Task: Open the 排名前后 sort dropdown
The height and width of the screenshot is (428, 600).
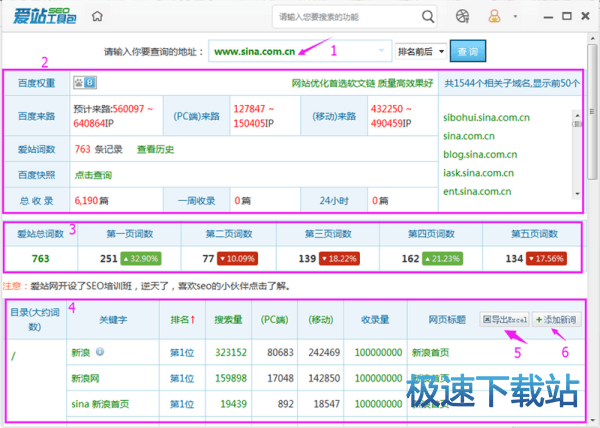Action: tap(422, 51)
